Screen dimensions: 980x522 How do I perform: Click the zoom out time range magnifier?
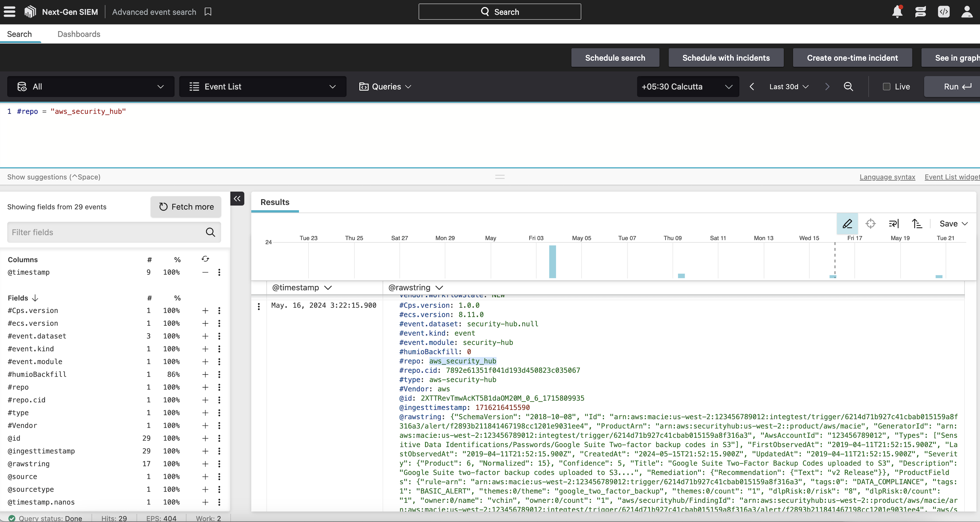pos(848,87)
